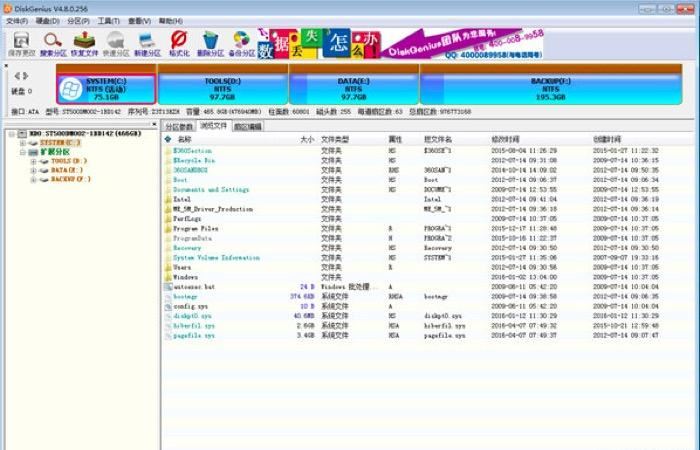This screenshot has width=700, height=450.
Task: Expand the TOOLS(D:) tree node
Action: pos(33,161)
